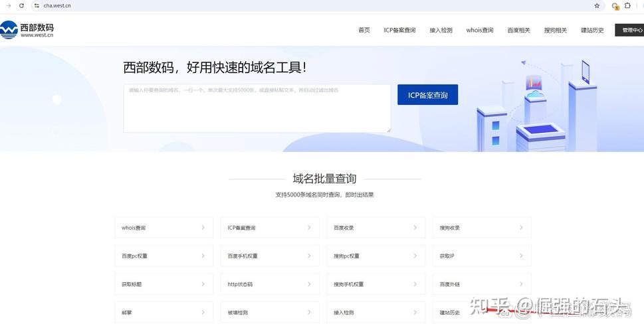Expand the ICP备案查询 card arrow
This screenshot has width=644, height=332.
point(309,227)
